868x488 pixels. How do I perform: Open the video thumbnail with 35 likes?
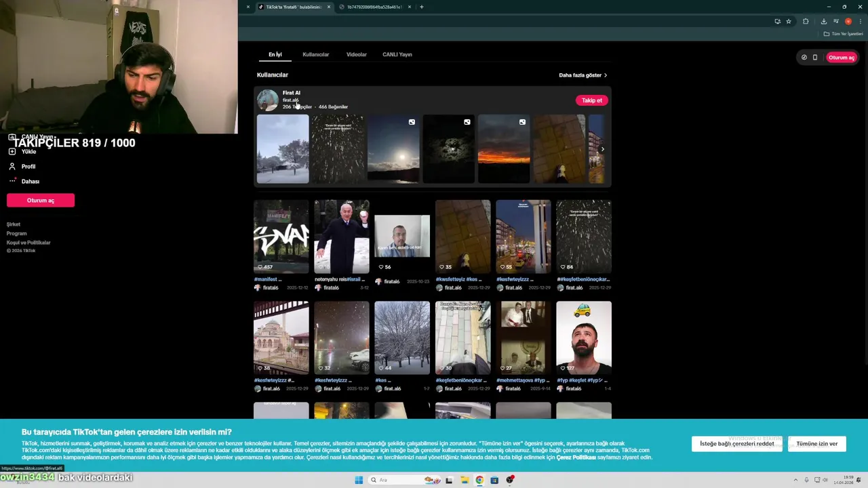tap(463, 236)
